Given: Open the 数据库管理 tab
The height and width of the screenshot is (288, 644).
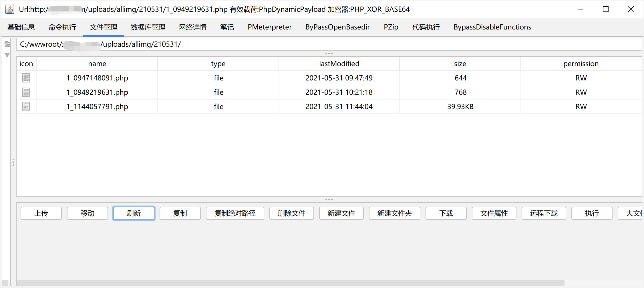Looking at the screenshot, I should (148, 27).
